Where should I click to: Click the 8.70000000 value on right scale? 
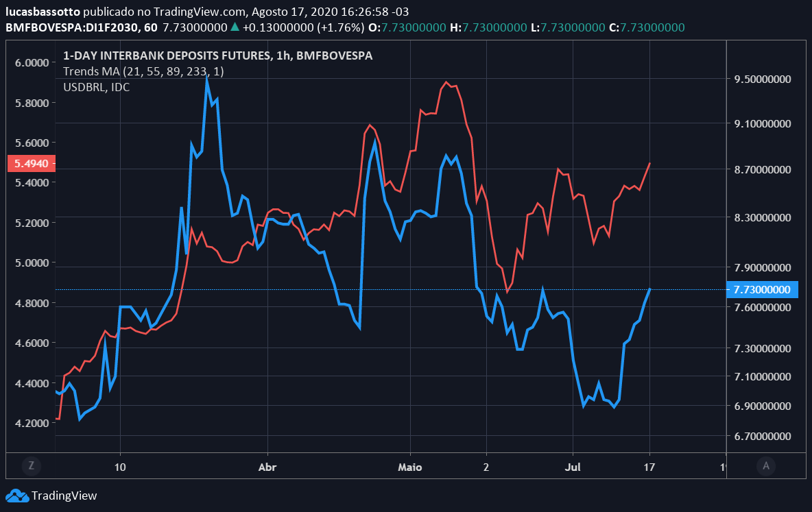[x=763, y=169]
